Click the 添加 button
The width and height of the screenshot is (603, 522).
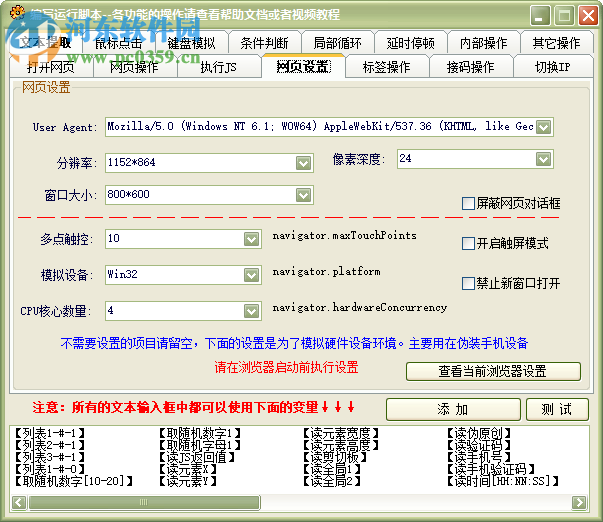click(453, 409)
